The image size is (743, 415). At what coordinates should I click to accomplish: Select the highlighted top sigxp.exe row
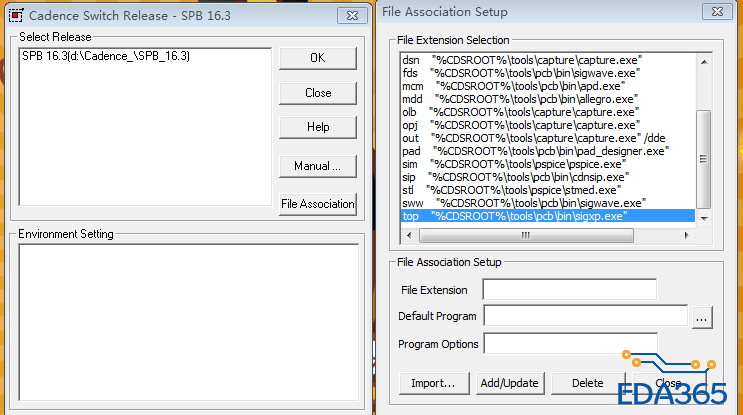point(548,216)
